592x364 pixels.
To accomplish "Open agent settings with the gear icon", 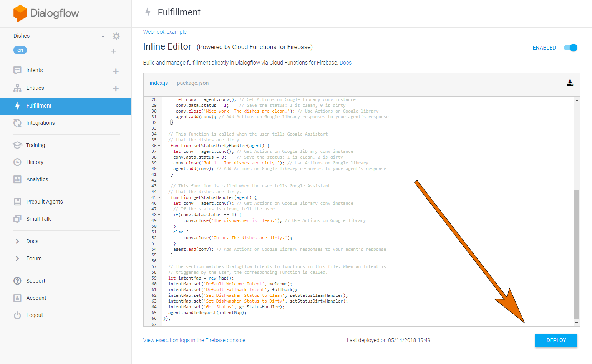I will [116, 36].
